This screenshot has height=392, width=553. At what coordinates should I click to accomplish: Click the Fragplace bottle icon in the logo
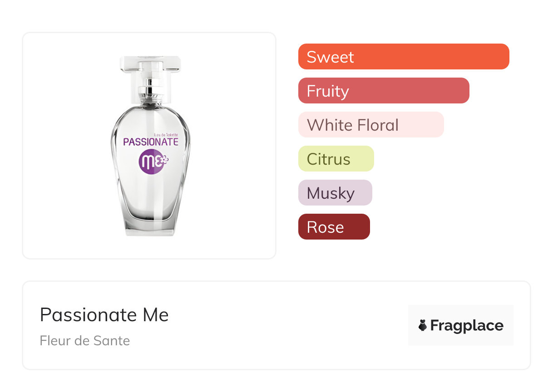pos(423,325)
